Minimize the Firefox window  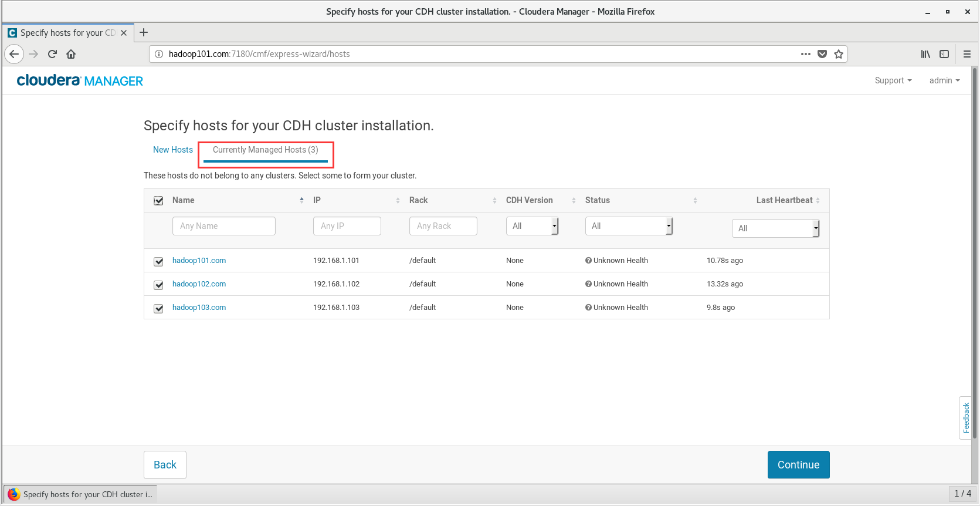click(x=928, y=12)
